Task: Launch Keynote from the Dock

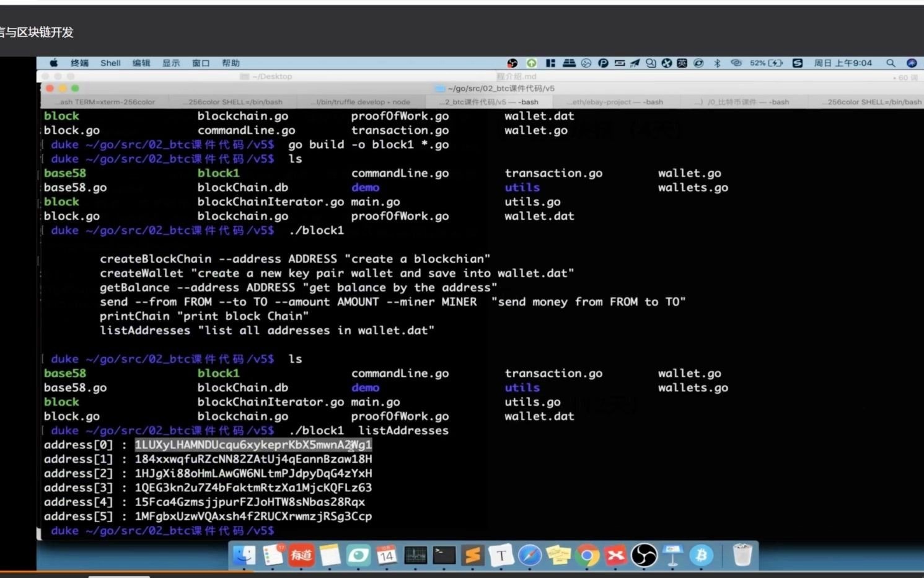Action: (x=672, y=555)
